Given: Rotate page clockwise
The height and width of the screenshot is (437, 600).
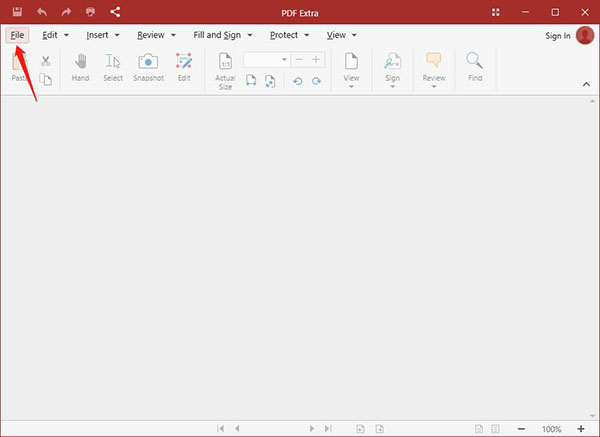Looking at the screenshot, I should pyautogui.click(x=316, y=81).
